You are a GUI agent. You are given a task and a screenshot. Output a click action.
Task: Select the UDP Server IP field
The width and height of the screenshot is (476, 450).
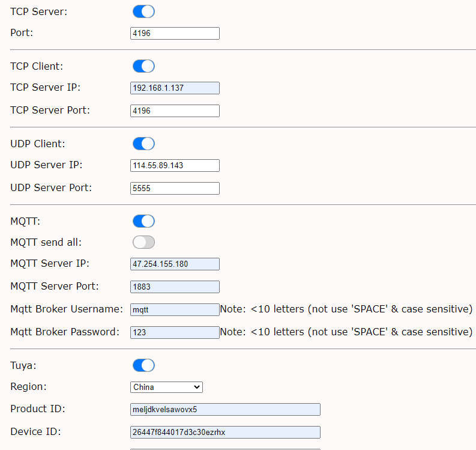[x=175, y=166]
